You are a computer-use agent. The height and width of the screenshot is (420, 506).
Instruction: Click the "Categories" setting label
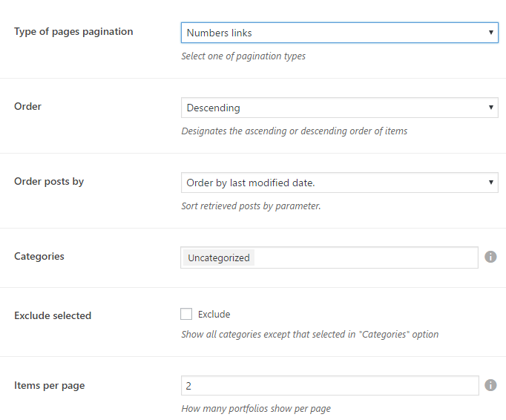[39, 256]
